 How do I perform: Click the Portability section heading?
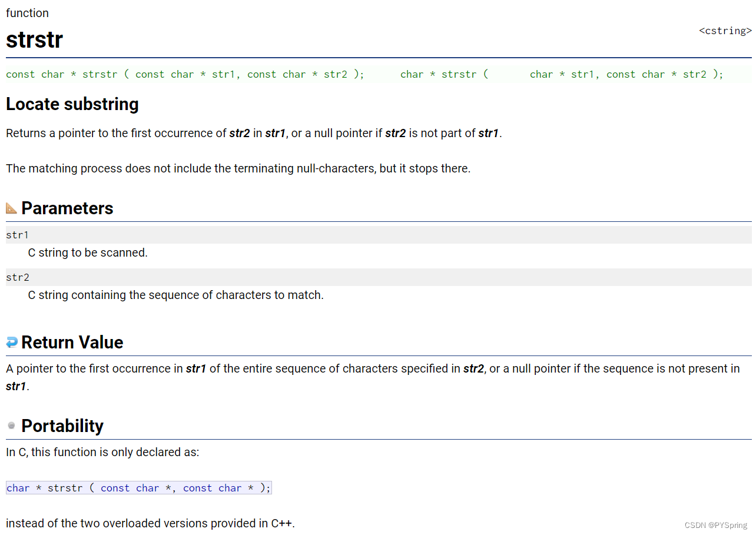point(62,426)
